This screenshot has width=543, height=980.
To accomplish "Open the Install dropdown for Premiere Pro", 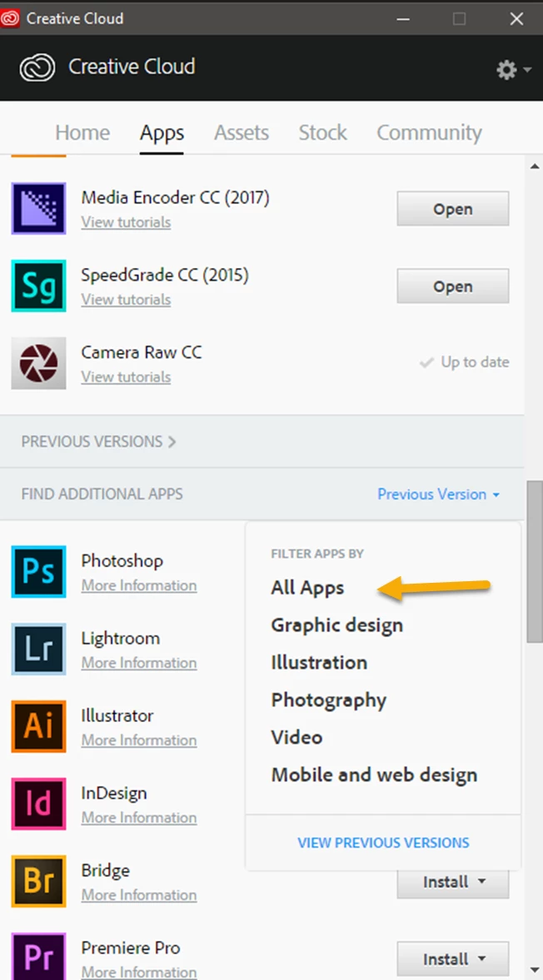I will click(x=453, y=958).
